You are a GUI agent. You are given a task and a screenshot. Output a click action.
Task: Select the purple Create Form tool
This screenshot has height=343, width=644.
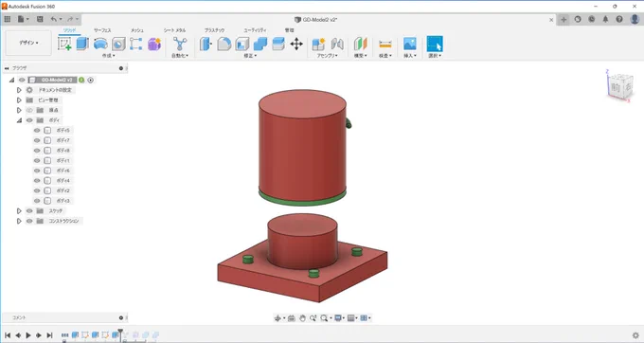click(154, 44)
